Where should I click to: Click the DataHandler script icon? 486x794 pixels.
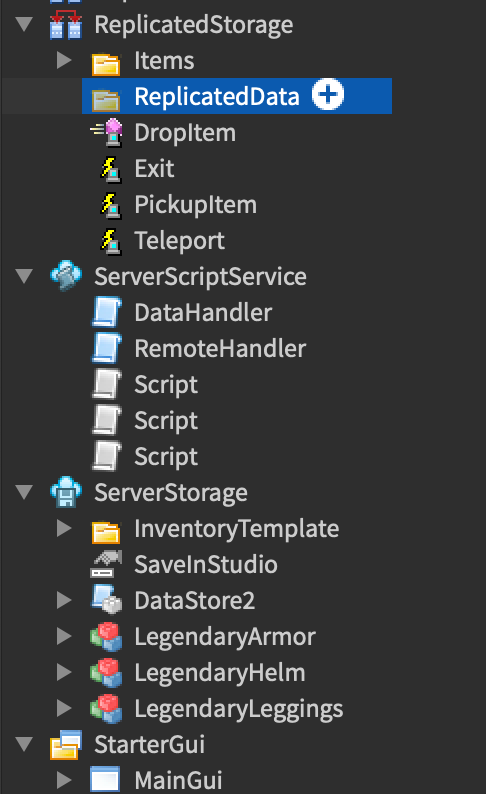pyautogui.click(x=107, y=312)
